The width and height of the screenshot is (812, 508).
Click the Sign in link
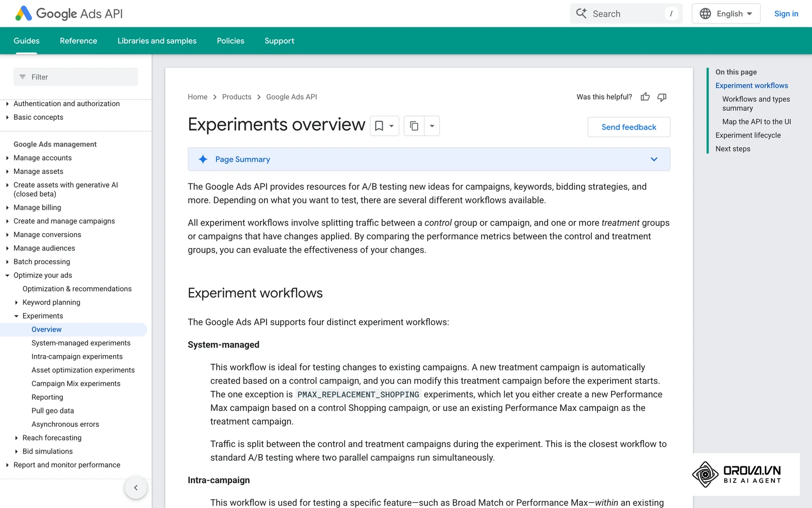coord(786,14)
